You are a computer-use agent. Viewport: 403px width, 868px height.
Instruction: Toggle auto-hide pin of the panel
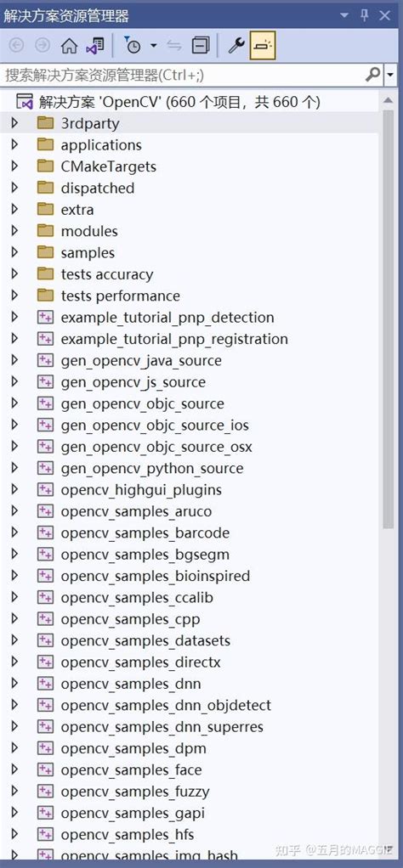pyautogui.click(x=365, y=15)
